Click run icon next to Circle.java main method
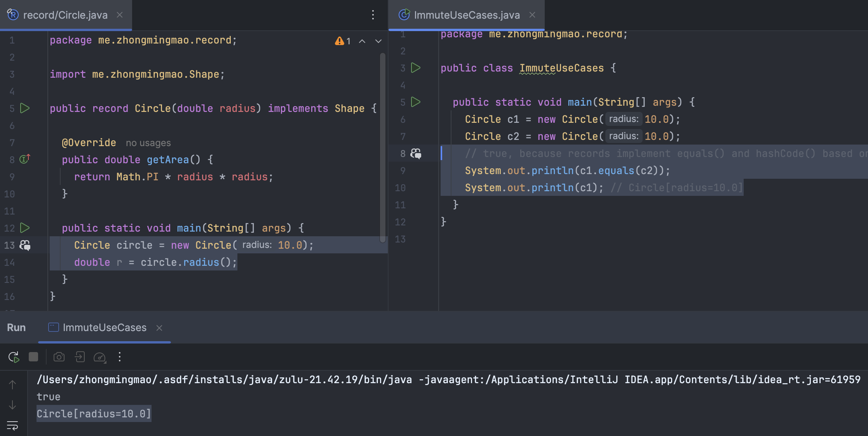 pos(25,228)
